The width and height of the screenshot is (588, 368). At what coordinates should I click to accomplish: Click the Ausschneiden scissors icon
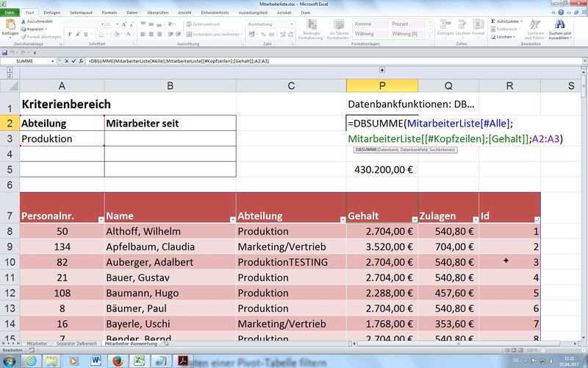pyautogui.click(x=24, y=21)
